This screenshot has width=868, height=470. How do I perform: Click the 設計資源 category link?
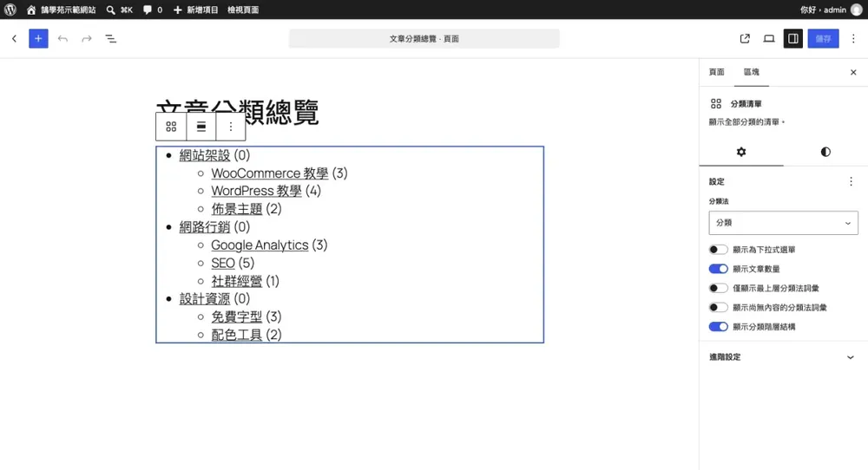coord(204,298)
